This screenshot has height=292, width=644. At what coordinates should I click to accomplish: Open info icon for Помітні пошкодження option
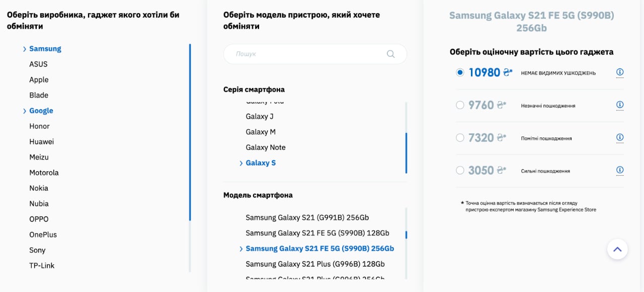click(620, 137)
